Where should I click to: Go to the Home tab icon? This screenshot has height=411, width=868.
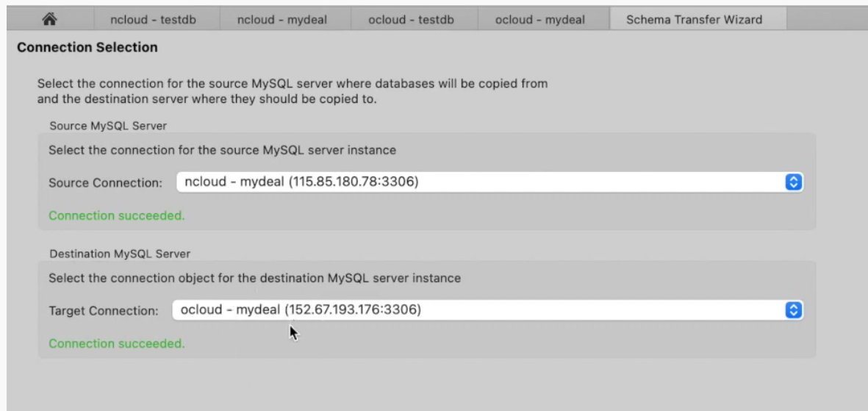click(x=50, y=20)
